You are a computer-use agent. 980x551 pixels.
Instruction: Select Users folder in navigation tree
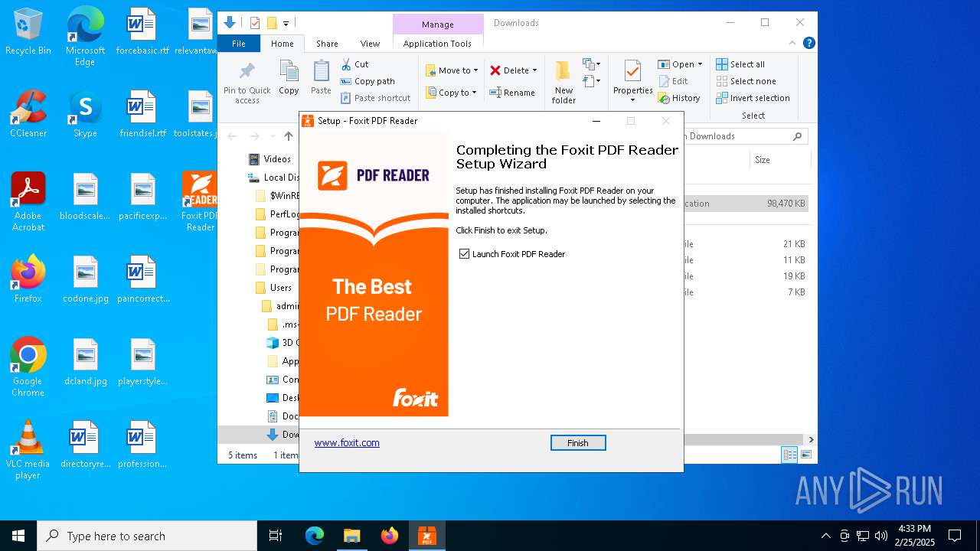pyautogui.click(x=274, y=288)
